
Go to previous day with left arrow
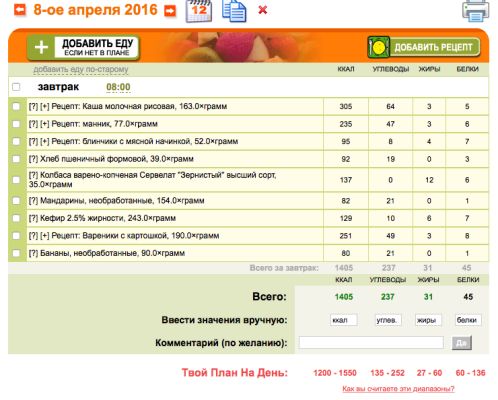coord(20,10)
